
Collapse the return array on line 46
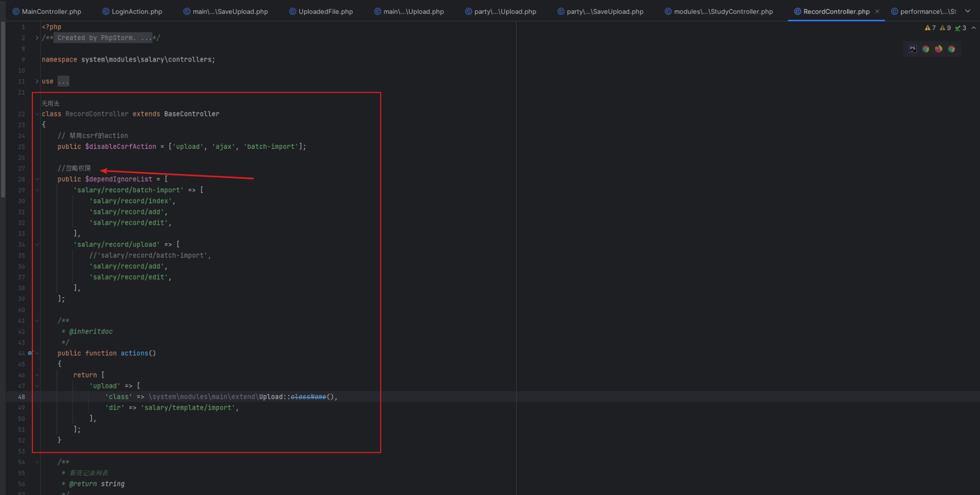tap(37, 375)
